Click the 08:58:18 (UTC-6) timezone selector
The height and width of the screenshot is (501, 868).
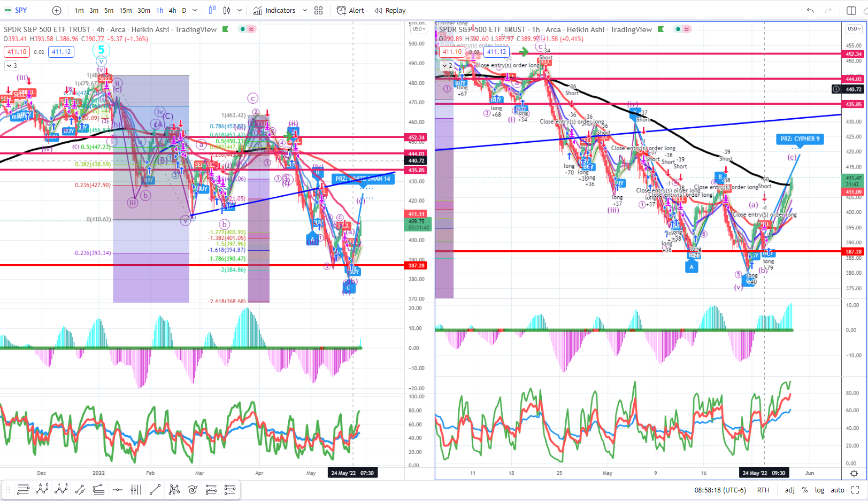(720, 490)
